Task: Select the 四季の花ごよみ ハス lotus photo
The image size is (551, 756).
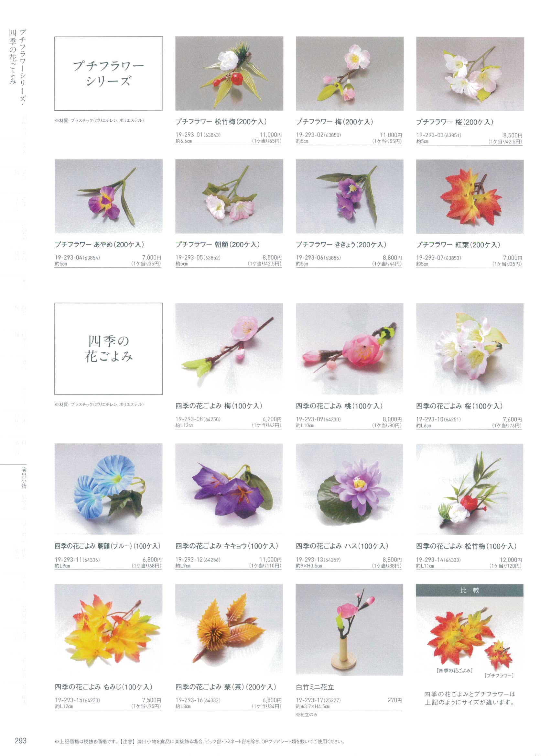Action: click(x=350, y=489)
